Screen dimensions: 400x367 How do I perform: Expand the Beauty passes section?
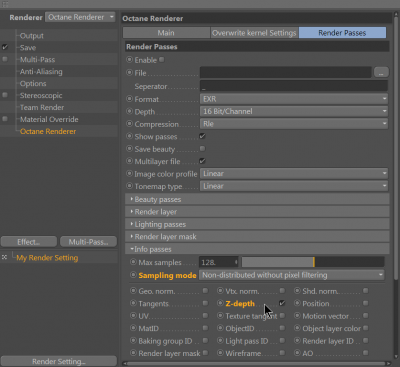click(x=257, y=199)
